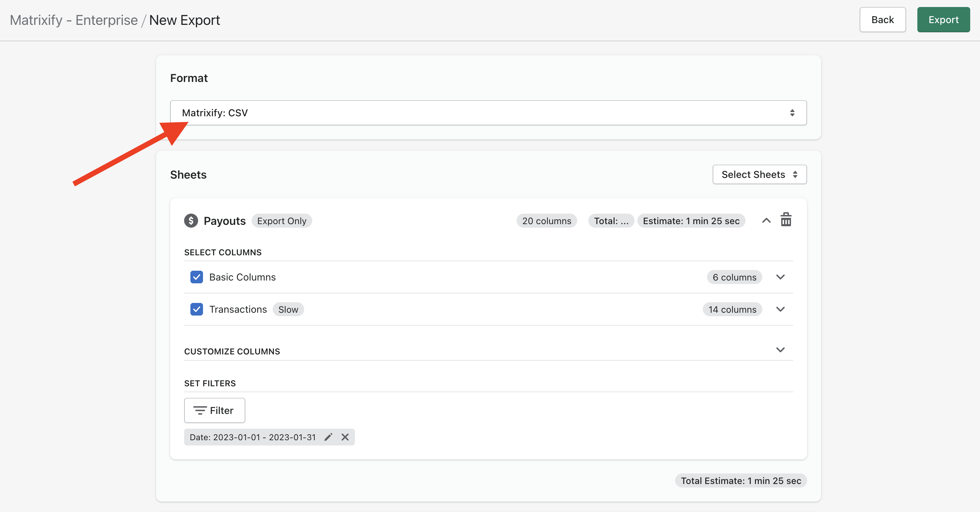
Task: Click the Slow badge next to Transactions
Action: 288,310
